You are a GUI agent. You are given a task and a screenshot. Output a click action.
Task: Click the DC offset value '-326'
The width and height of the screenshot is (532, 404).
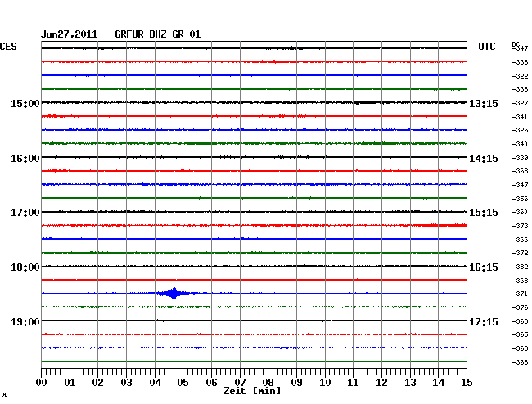520,130
